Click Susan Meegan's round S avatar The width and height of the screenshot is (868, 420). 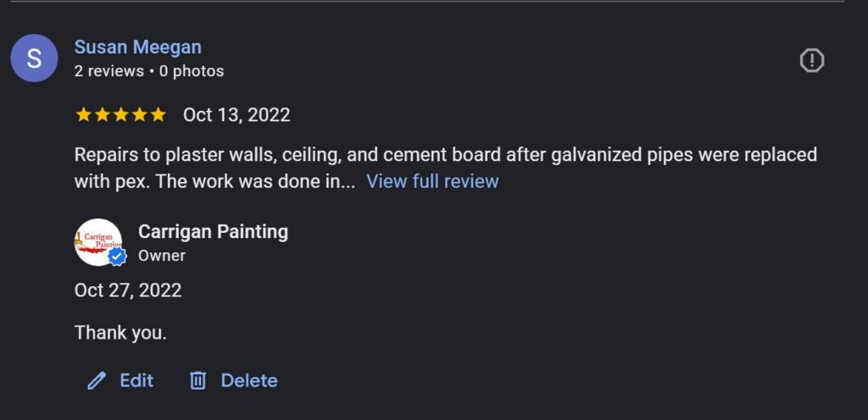click(34, 58)
